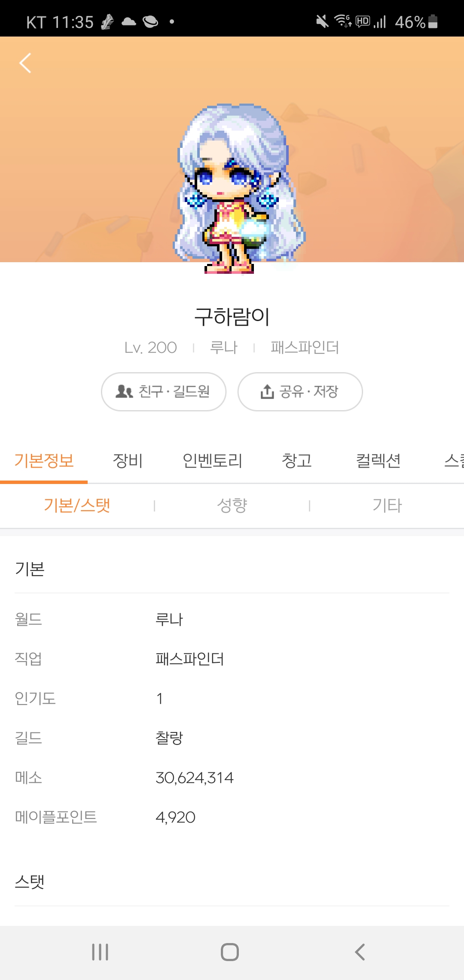Switch to the 성향 sub-tab

coord(232,505)
